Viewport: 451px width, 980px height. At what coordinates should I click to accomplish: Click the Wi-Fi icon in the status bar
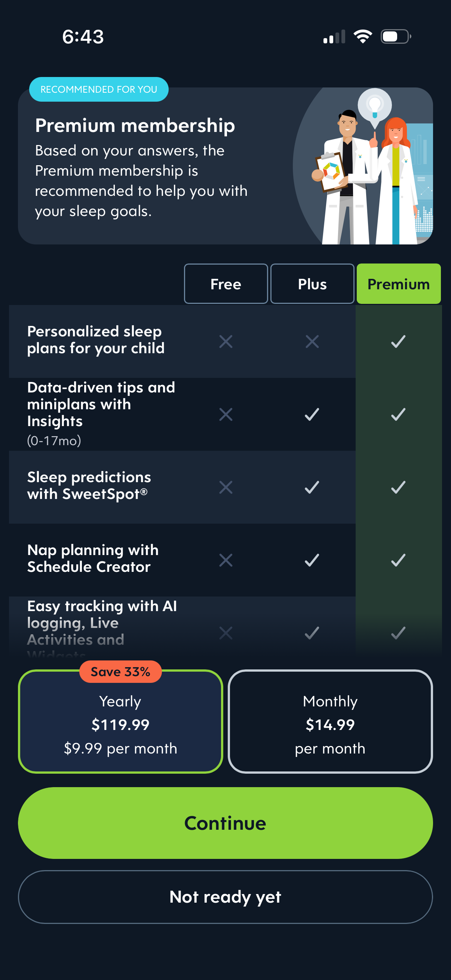pos(362,36)
